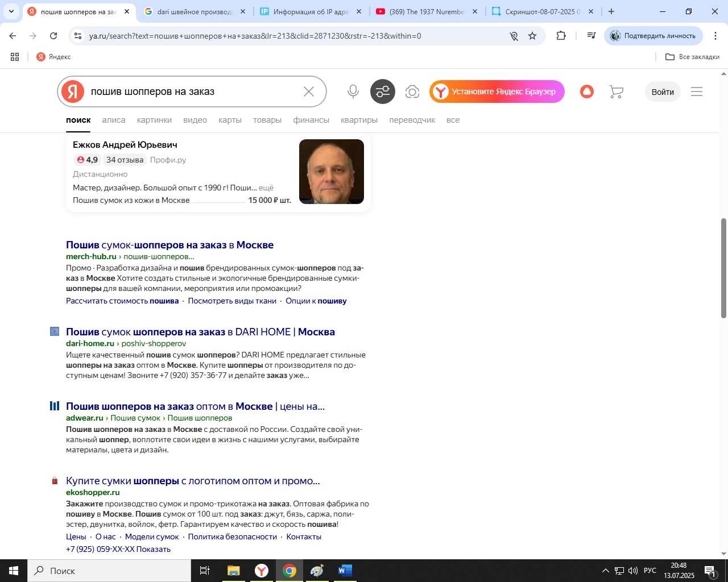Open a new browser tab
Screen dimensions: 728x582
[x=611, y=11]
